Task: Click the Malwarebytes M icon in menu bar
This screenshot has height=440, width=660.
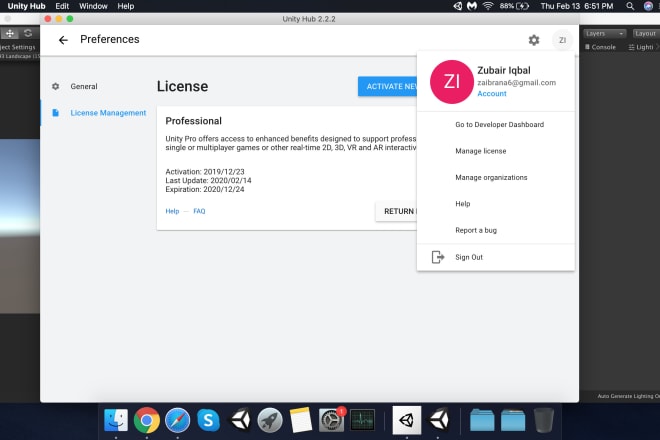Action: (x=472, y=6)
